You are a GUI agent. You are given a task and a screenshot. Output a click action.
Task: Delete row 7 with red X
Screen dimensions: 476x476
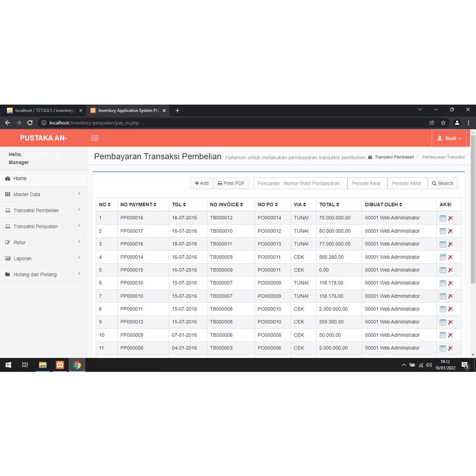(x=450, y=296)
